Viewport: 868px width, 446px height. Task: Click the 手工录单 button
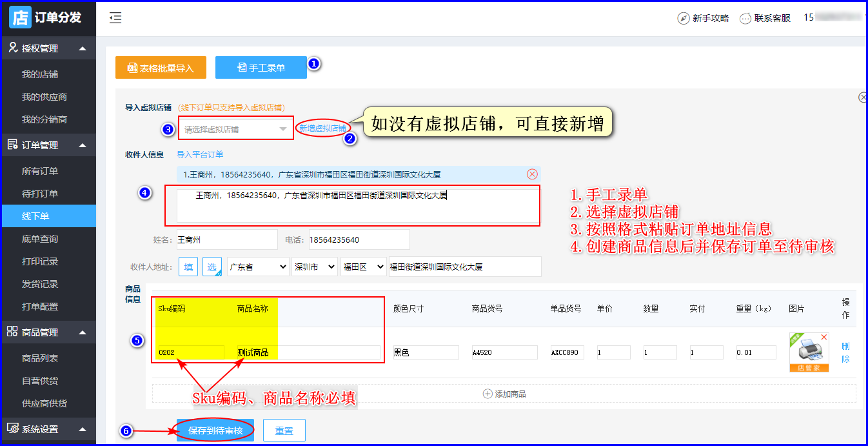261,68
